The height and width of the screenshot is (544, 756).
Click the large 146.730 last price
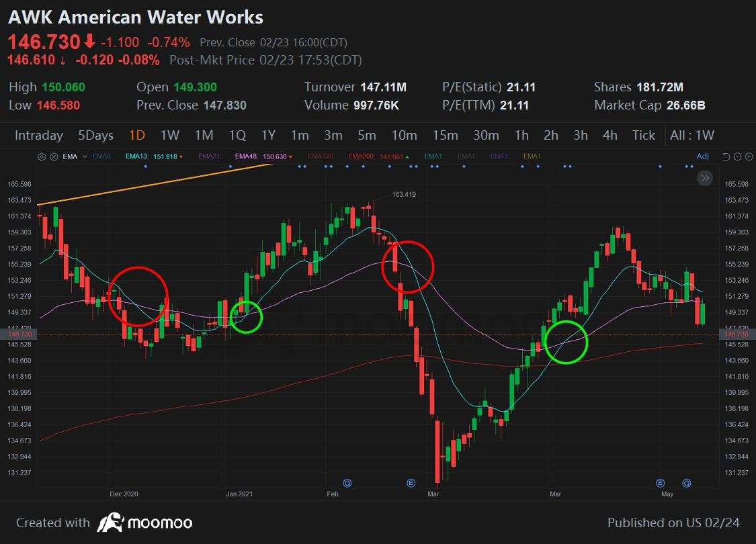coord(44,42)
